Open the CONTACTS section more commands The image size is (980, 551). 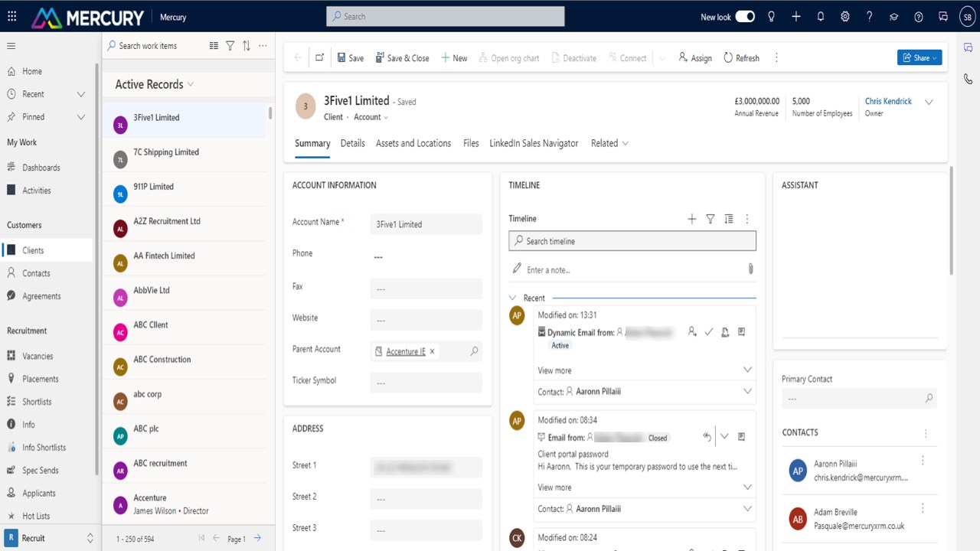click(x=926, y=433)
